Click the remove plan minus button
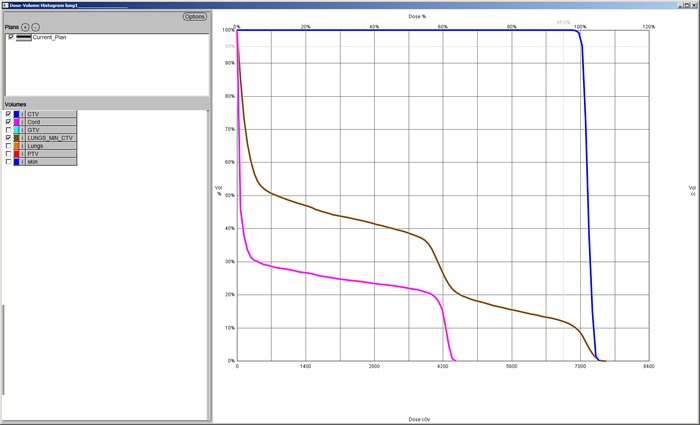Viewport: 700px width, 425px height. 36,27
